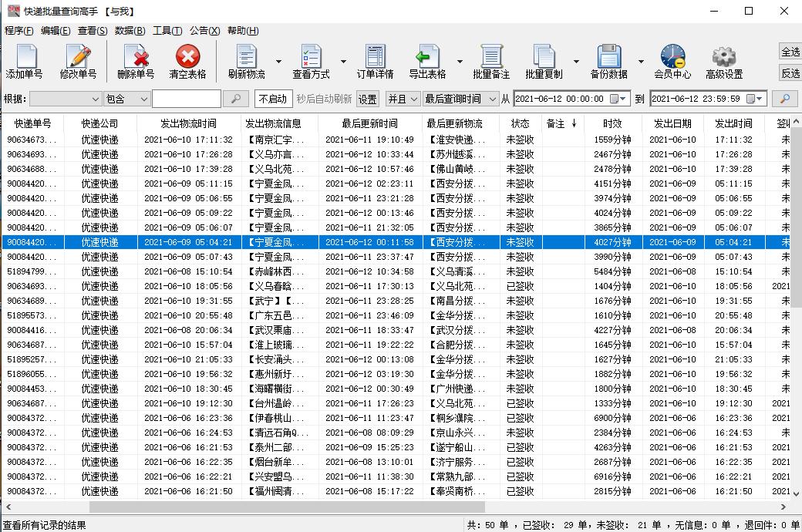Click the 添加单号 icon to add tracking numbers
Viewport: 802px width, 532px height.
coord(26,60)
